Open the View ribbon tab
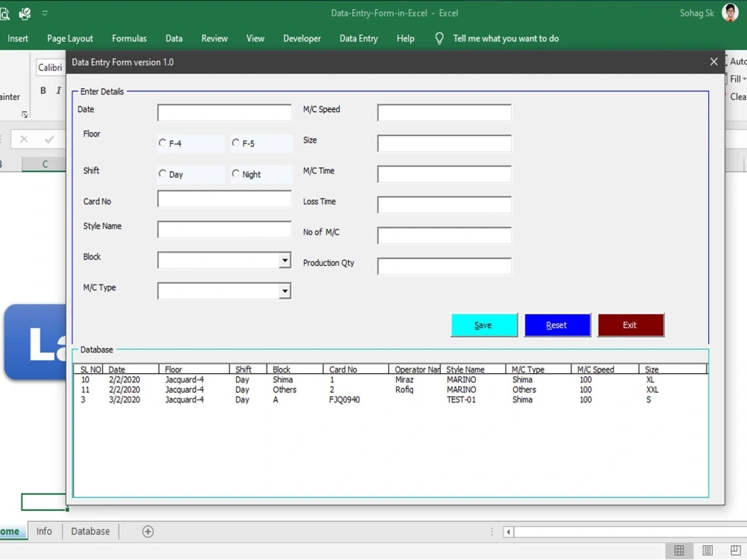747x560 pixels. coord(255,39)
